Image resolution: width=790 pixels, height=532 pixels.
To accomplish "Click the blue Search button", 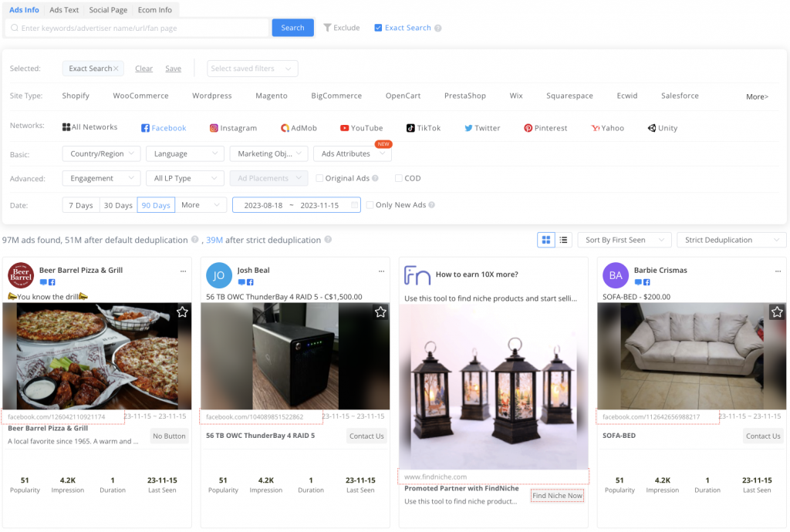I will (292, 28).
